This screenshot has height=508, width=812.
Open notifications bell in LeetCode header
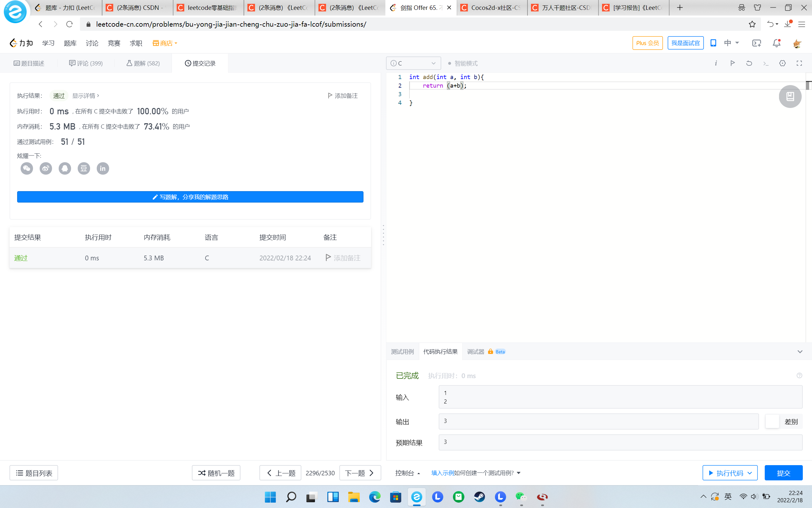[776, 43]
